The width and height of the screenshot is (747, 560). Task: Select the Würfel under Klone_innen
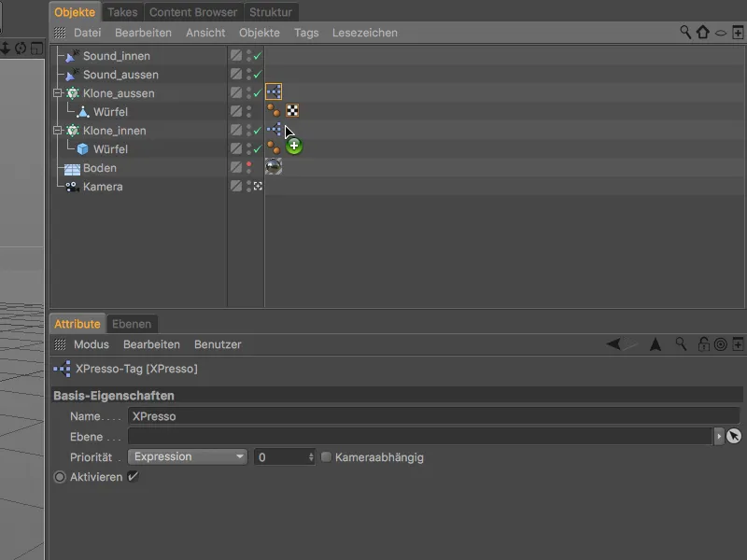(110, 148)
